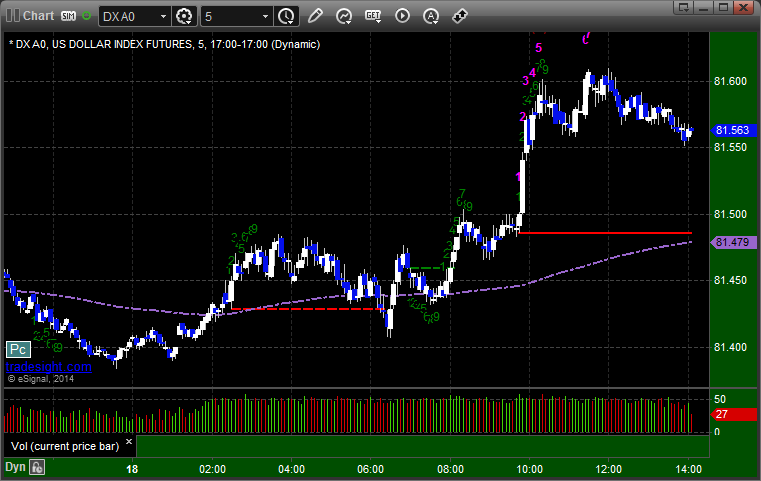
Task: Open the alerts circled-A menu
Action: [431, 17]
